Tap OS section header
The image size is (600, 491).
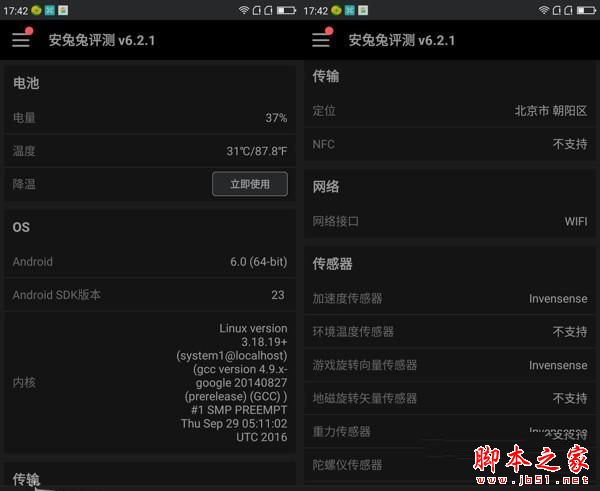[21, 227]
